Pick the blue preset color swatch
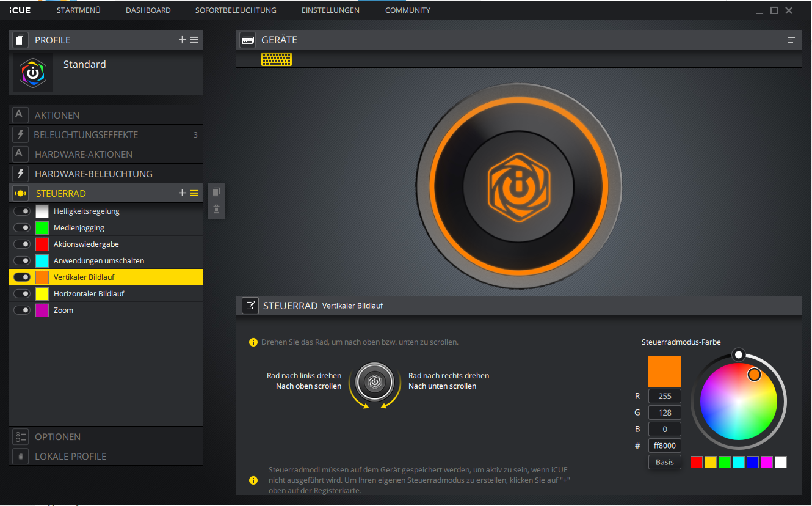Image resolution: width=812 pixels, height=506 pixels. 753,462
